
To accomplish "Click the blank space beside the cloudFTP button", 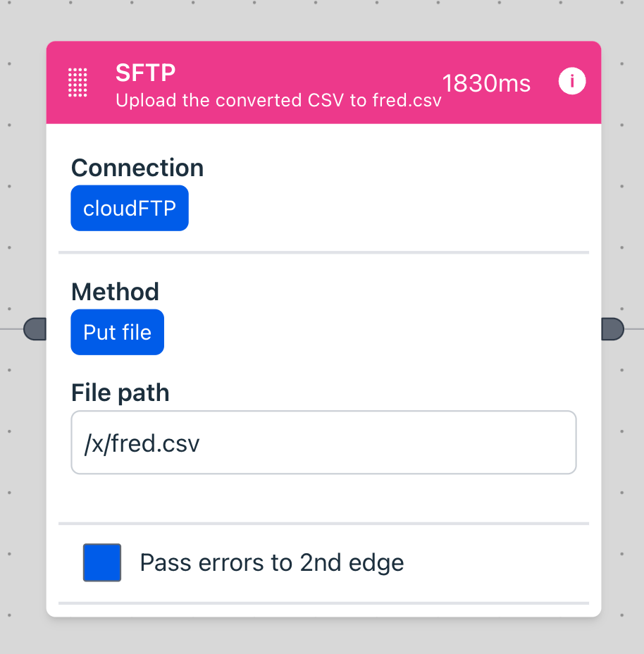I will [x=388, y=208].
